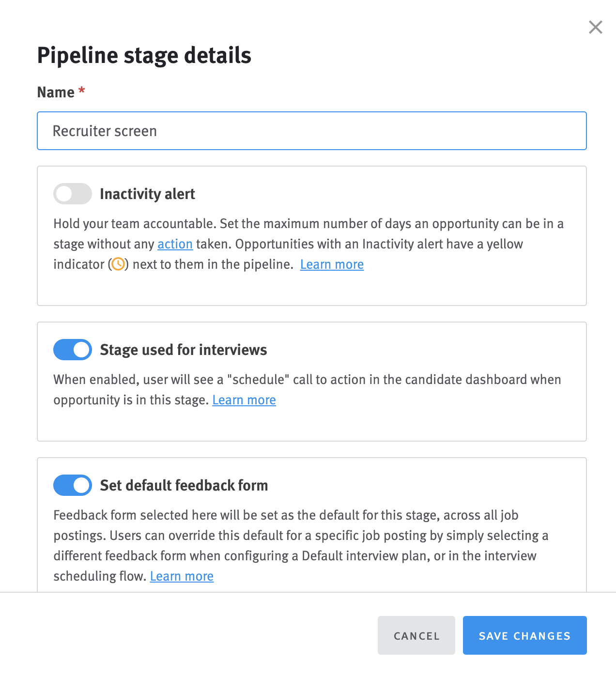Image resolution: width=616 pixels, height=676 pixels.
Task: Click the Name field label
Action: point(55,92)
